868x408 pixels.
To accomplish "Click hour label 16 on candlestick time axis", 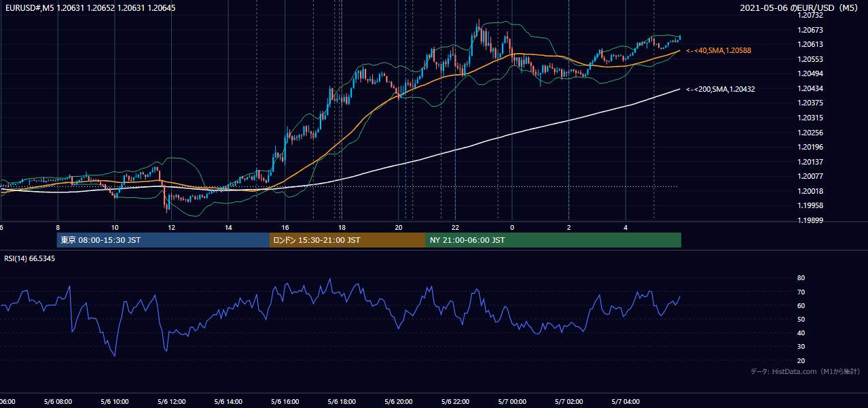I will 285,227.
